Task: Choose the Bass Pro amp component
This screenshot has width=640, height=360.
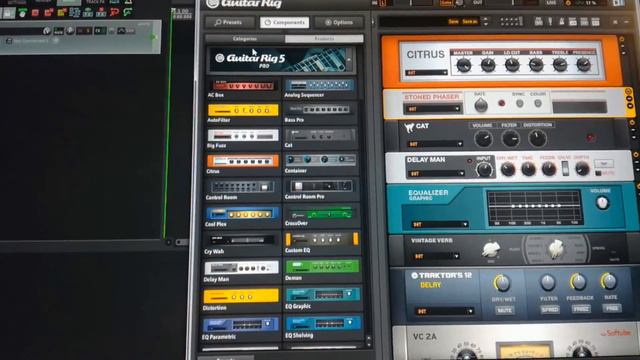Action: [320, 113]
